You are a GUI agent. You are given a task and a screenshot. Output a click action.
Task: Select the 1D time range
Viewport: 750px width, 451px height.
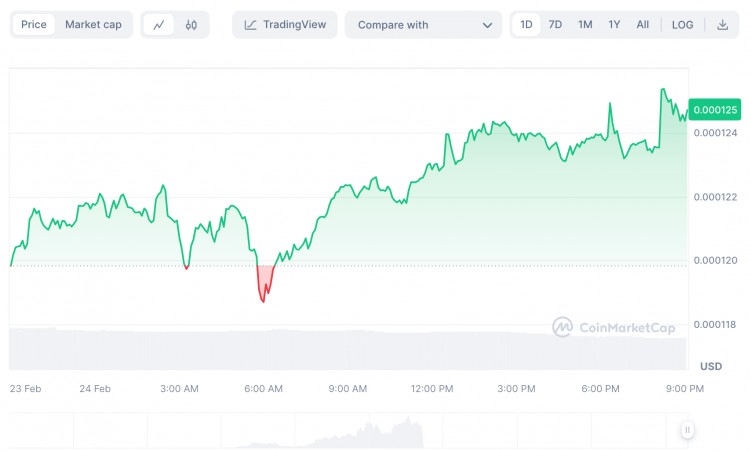point(526,25)
